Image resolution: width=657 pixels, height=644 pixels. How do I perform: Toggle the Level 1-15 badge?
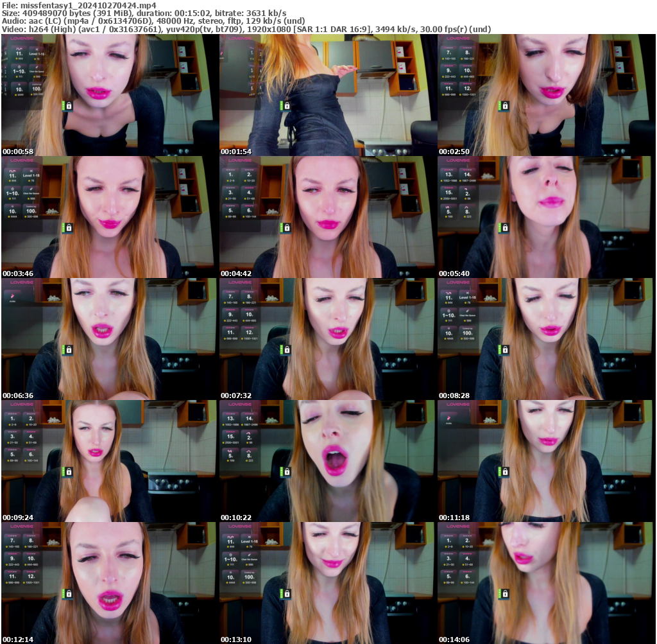tap(37, 54)
